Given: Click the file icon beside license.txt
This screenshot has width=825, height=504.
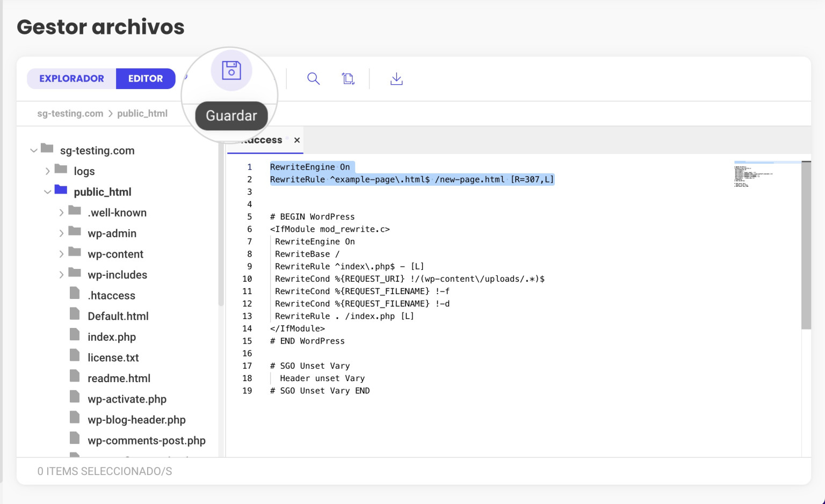Looking at the screenshot, I should coord(75,356).
